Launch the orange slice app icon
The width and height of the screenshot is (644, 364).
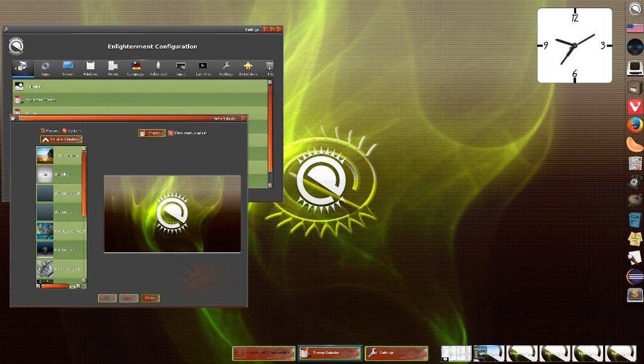tap(635, 144)
